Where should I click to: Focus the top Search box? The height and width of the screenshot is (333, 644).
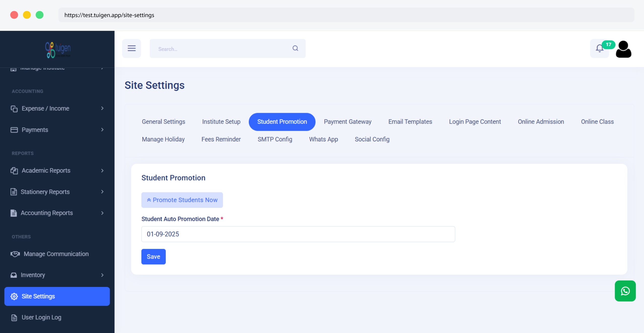click(x=221, y=49)
